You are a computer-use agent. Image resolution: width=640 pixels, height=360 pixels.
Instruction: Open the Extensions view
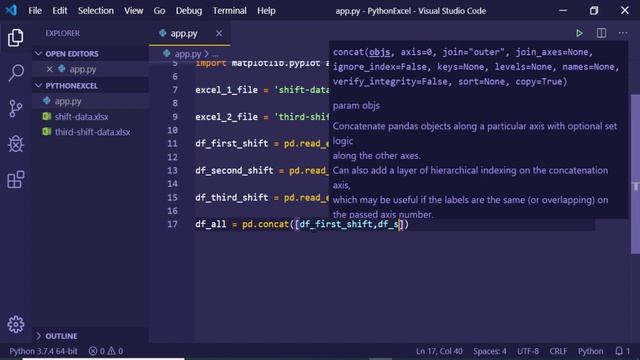click(16, 180)
